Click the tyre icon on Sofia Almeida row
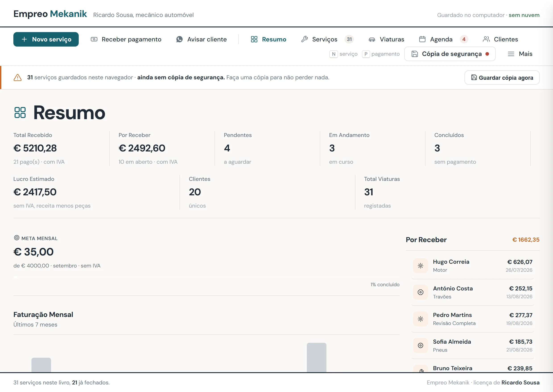553x392 pixels. tap(420, 345)
